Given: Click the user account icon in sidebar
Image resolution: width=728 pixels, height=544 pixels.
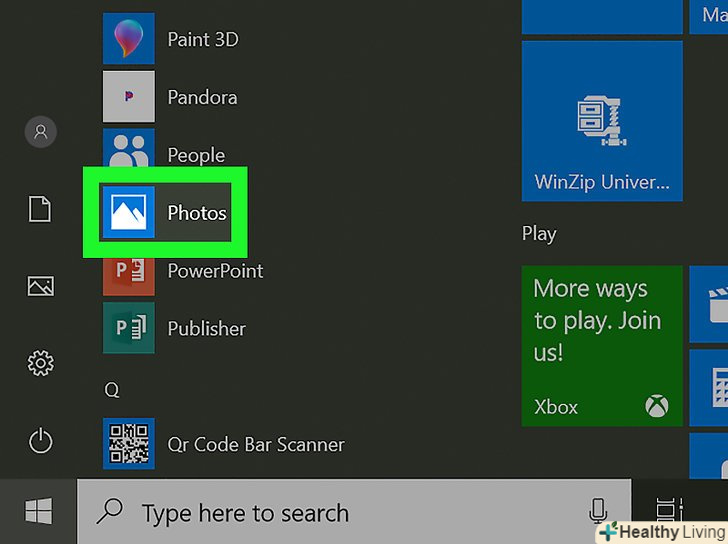Looking at the screenshot, I should tap(41, 132).
